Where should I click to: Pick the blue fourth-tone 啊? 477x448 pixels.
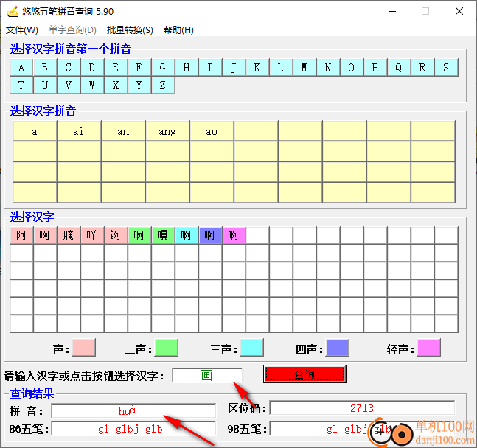click(210, 235)
